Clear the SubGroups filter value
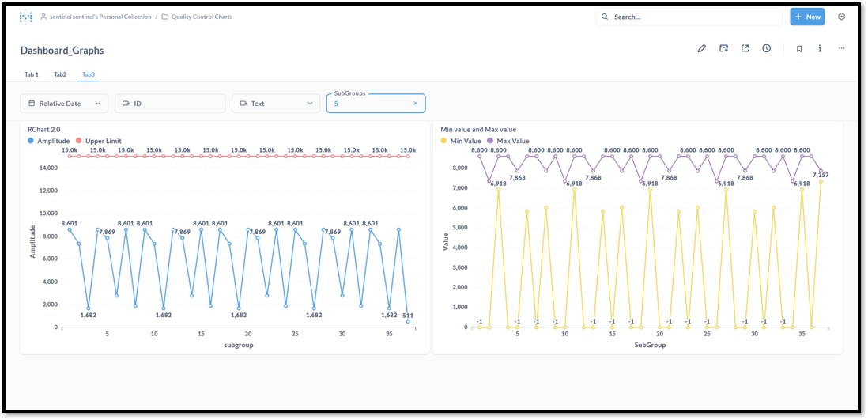Screen dimensions: 868x420 click(x=415, y=104)
